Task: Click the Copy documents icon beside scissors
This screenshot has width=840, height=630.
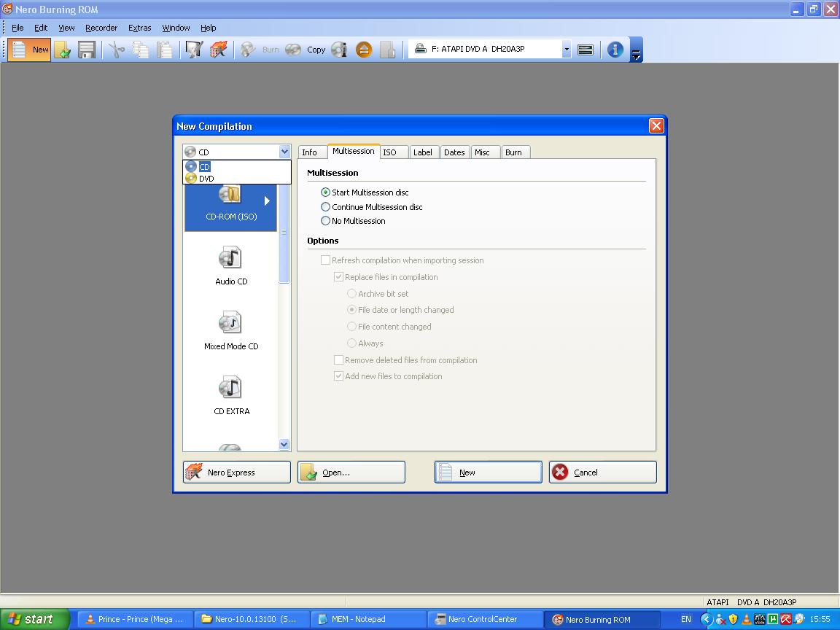Action: (140, 50)
